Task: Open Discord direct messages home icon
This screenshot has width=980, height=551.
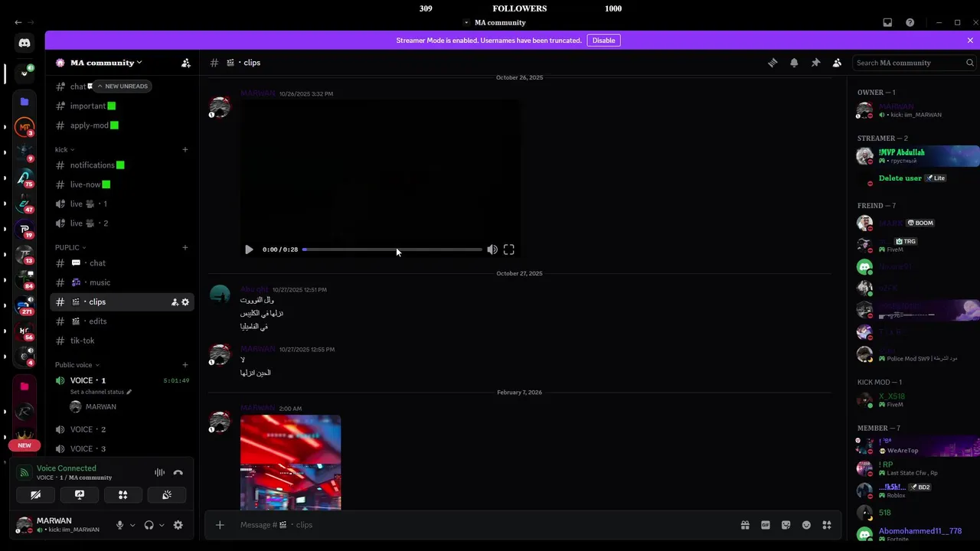Action: (x=24, y=44)
